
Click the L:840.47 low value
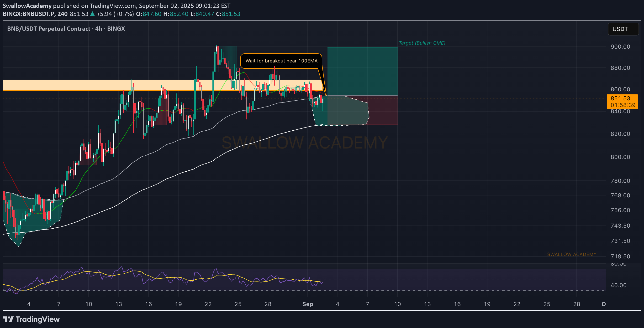tap(202, 14)
